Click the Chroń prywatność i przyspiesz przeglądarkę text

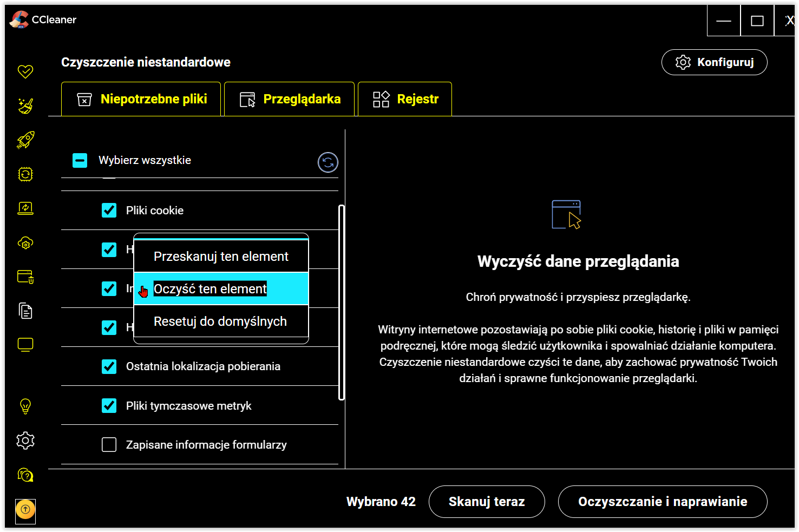[578, 297]
